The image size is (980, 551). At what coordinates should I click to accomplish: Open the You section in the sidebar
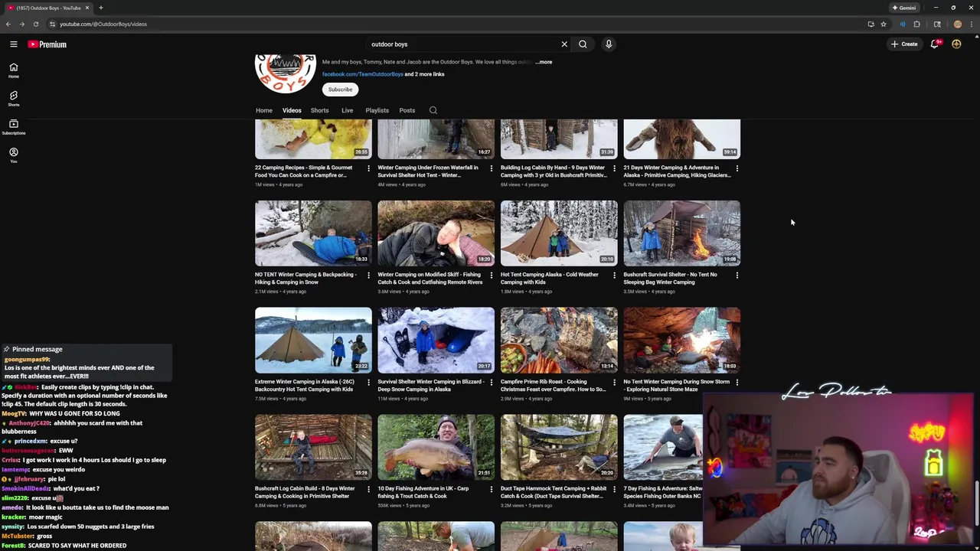click(14, 155)
